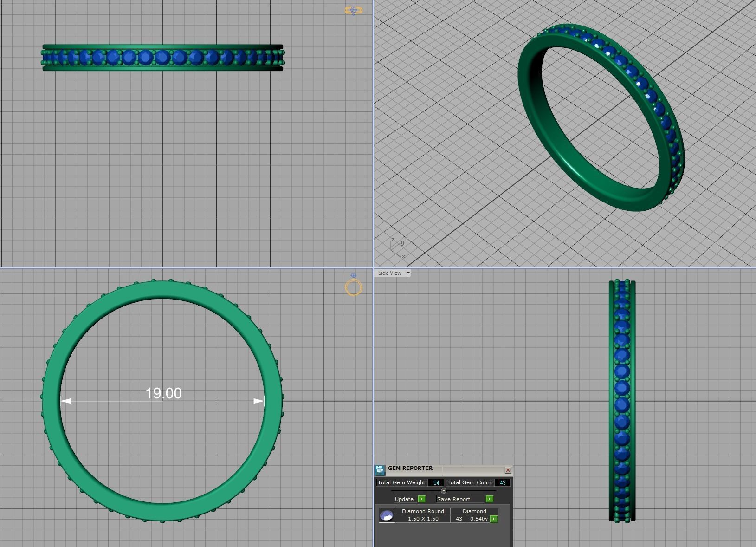The height and width of the screenshot is (547, 756).
Task: Click the green arrow beside Save Report
Action: 489,499
